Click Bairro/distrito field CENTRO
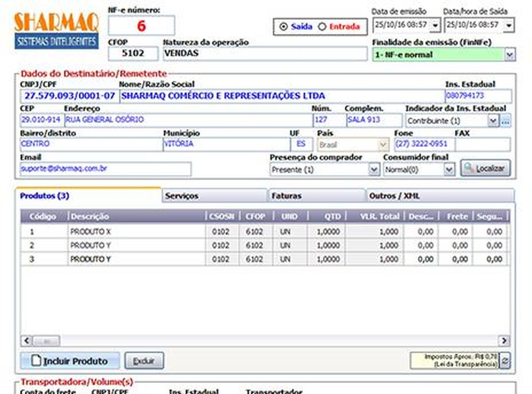The image size is (532, 394). click(92, 145)
